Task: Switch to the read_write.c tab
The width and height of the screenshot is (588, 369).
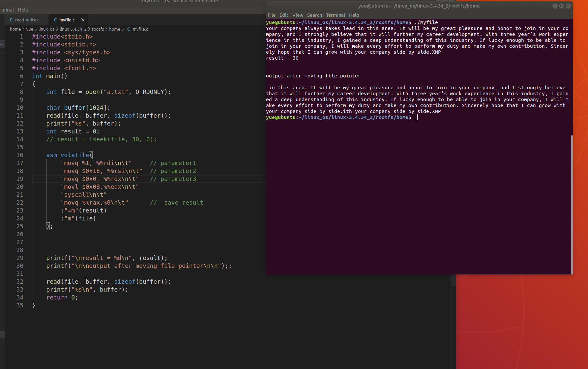Action: coord(27,20)
